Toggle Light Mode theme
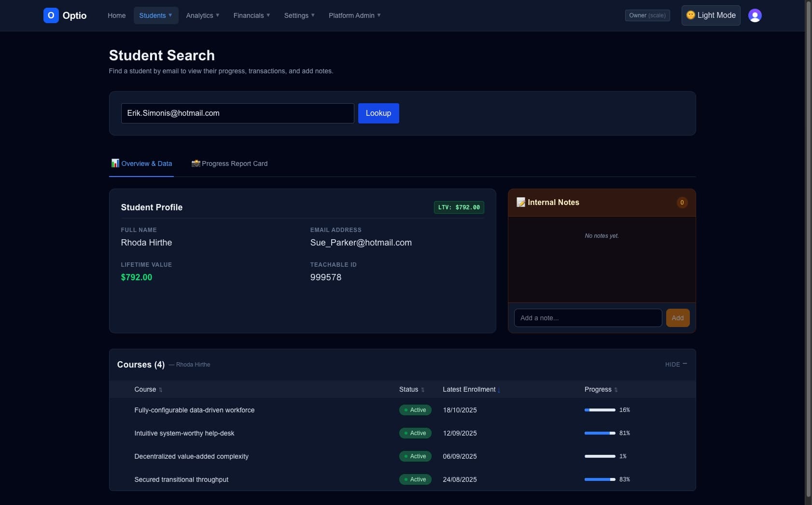This screenshot has height=505, width=812. point(711,15)
